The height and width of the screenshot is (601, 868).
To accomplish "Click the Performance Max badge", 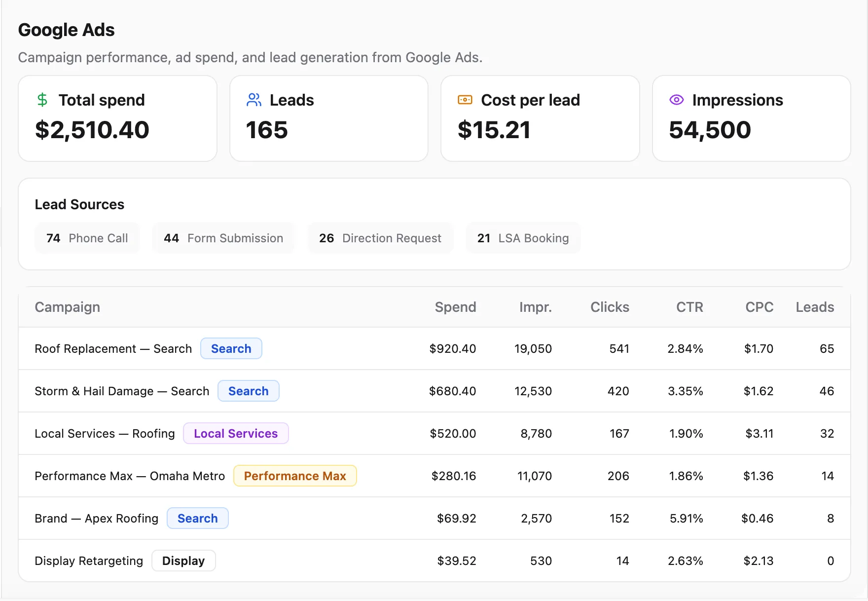I will pyautogui.click(x=295, y=476).
